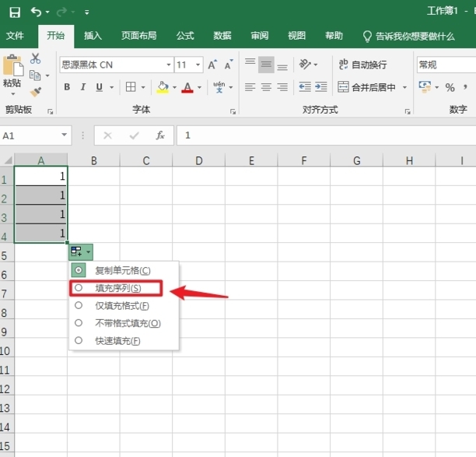The height and width of the screenshot is (457, 476).
Task: Click the Decrease Font Size icon
Action: (x=229, y=65)
